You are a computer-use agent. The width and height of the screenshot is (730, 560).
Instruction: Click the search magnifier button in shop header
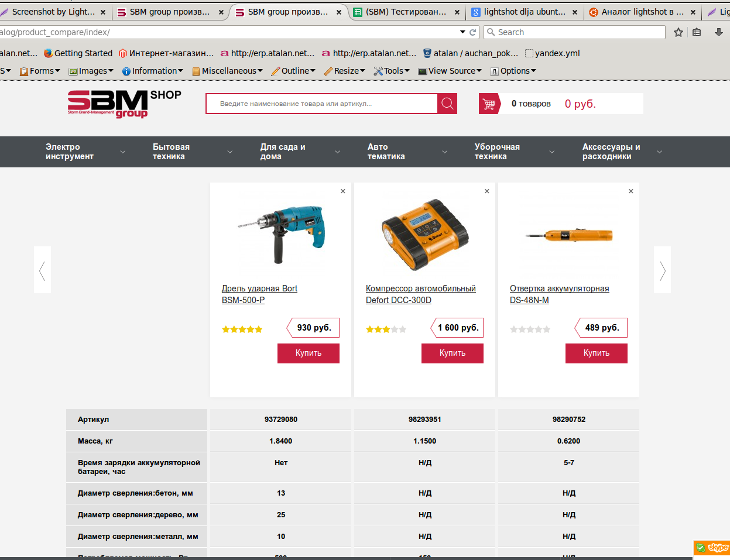(447, 104)
